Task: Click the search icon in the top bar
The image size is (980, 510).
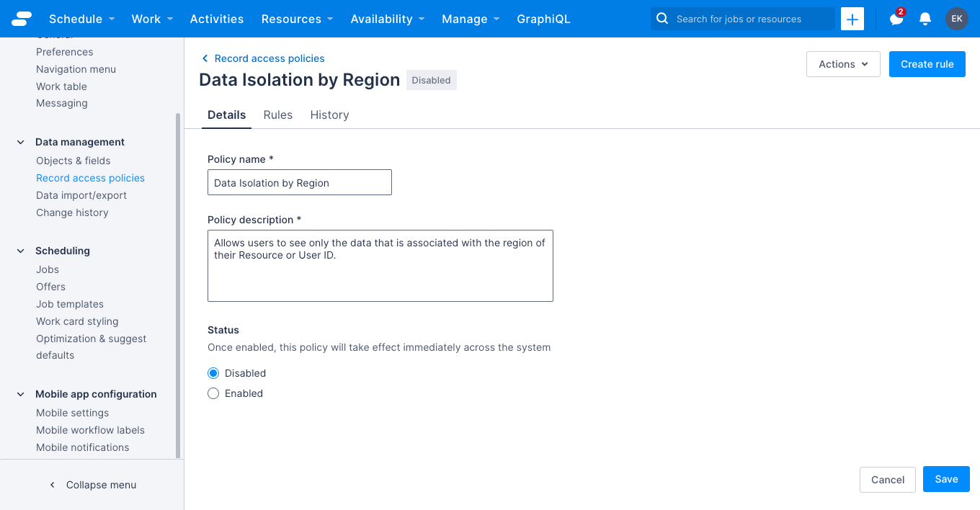Action: (661, 19)
